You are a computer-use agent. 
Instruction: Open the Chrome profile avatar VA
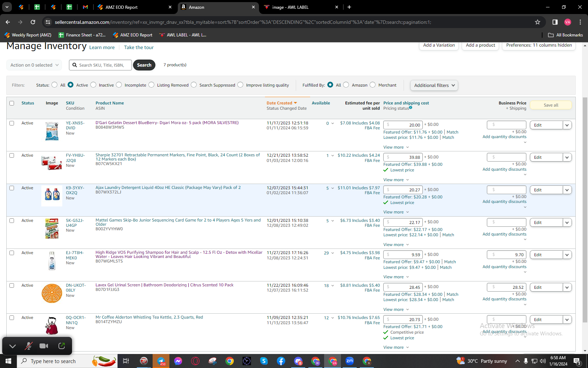point(568,22)
